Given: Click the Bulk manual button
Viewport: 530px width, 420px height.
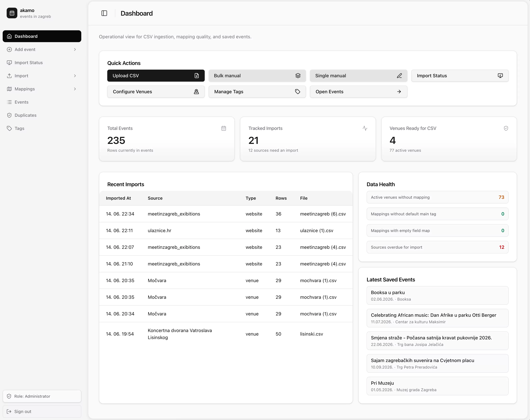Looking at the screenshot, I should click(x=257, y=76).
